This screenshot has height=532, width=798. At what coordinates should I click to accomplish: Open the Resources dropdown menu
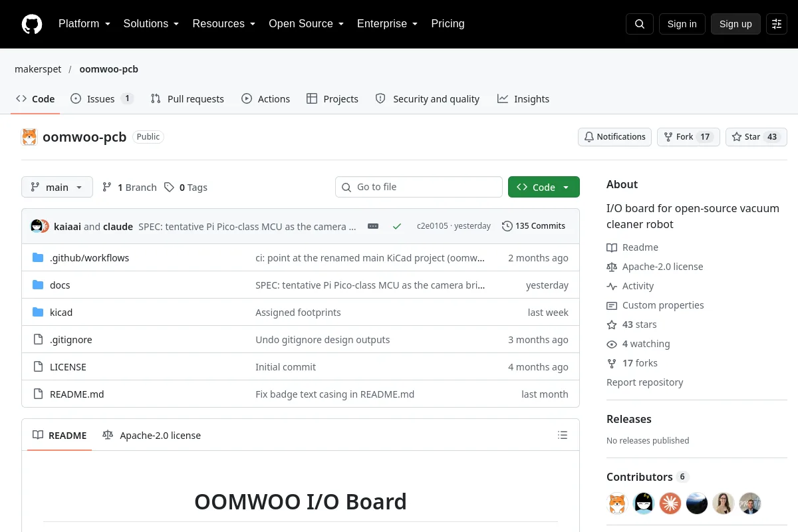tap(224, 24)
